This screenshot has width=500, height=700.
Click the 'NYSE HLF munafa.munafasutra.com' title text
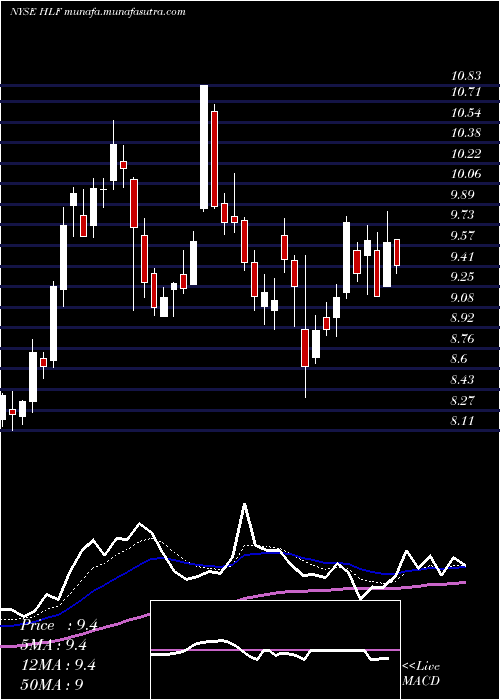coord(97,12)
